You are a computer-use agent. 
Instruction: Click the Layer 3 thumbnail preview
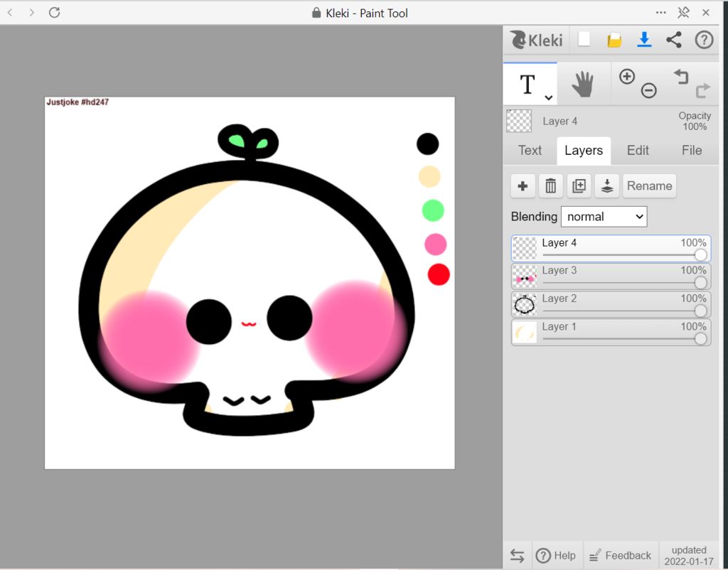point(525,276)
